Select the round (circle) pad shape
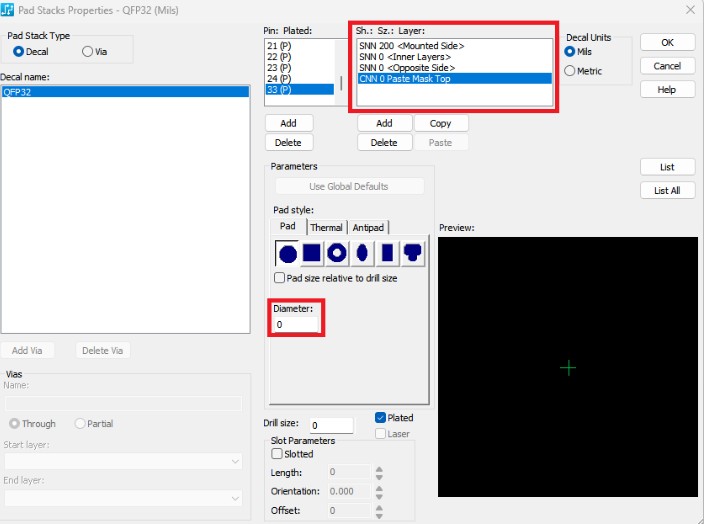The image size is (705, 524). pyautogui.click(x=287, y=253)
